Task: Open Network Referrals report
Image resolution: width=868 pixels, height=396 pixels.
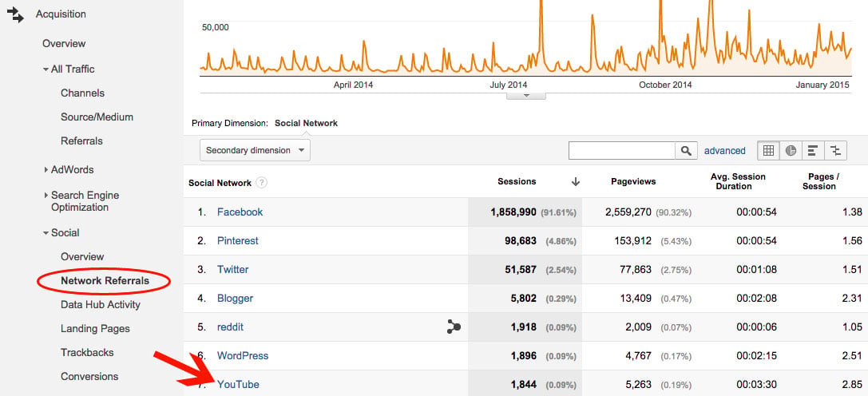Action: [x=105, y=281]
